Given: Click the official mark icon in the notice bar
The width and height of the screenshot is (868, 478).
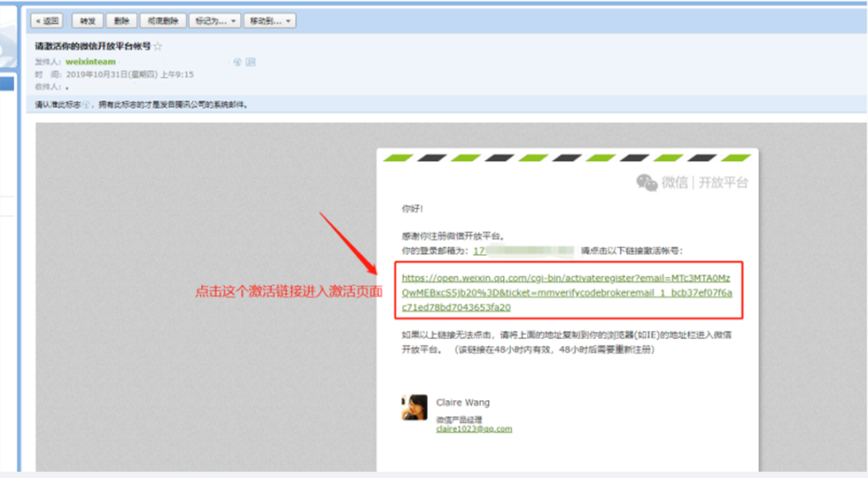Looking at the screenshot, I should (x=86, y=104).
